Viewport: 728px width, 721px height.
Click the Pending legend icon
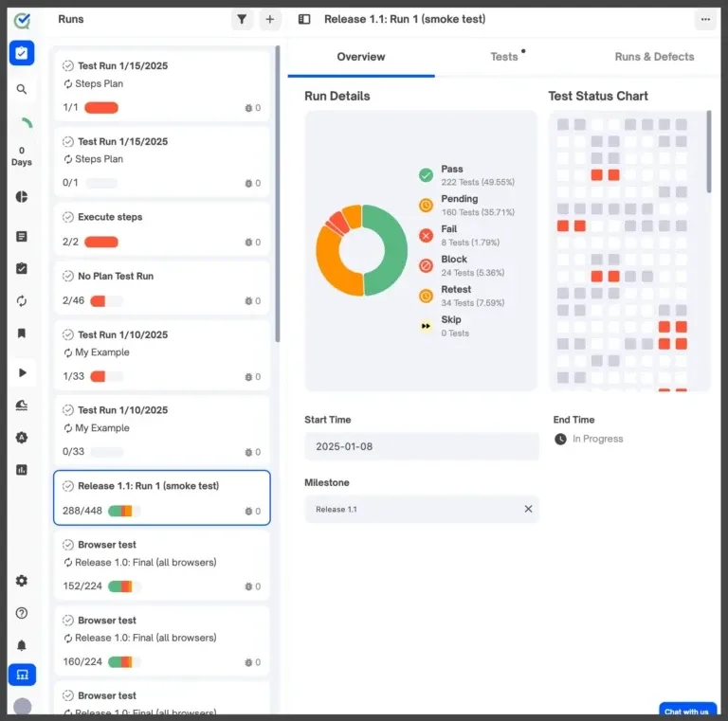point(426,205)
